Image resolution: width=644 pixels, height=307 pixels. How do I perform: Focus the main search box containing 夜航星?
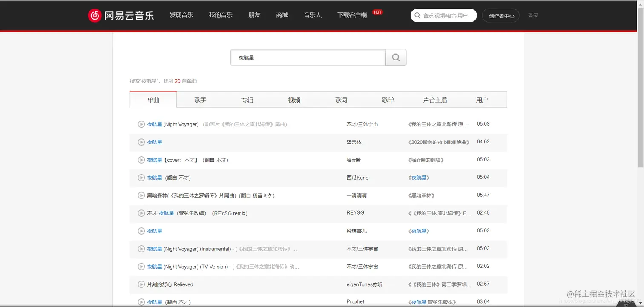point(308,57)
